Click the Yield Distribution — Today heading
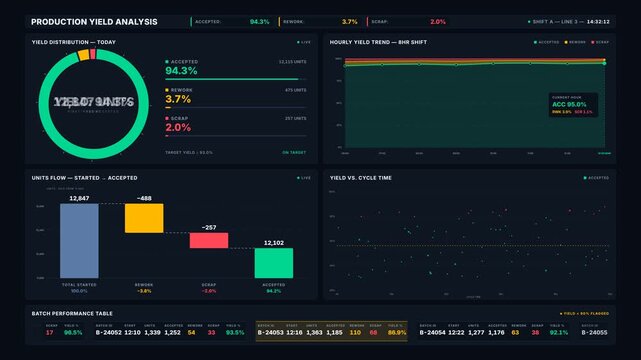This screenshot has width=641, height=360. (74, 42)
